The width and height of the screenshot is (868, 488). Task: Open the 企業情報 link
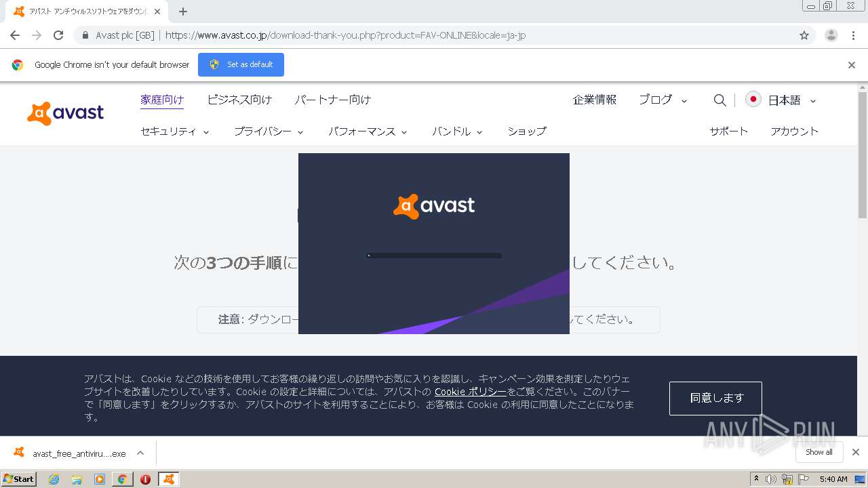pyautogui.click(x=595, y=100)
